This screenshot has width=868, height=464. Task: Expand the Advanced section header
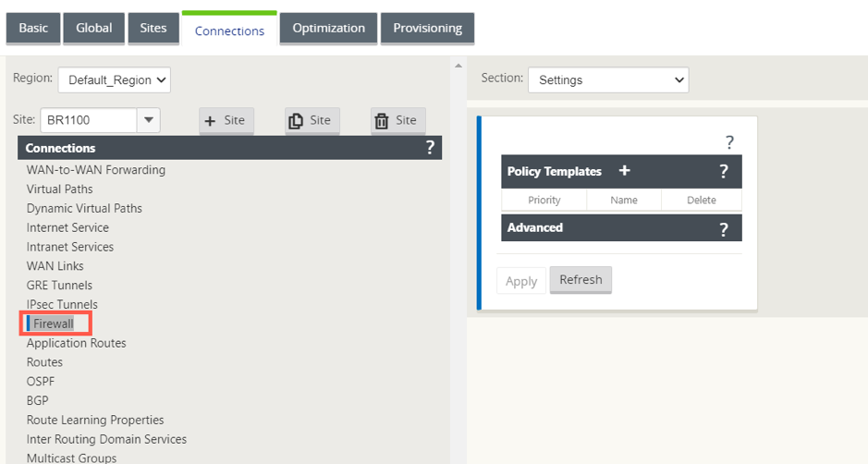coord(621,227)
